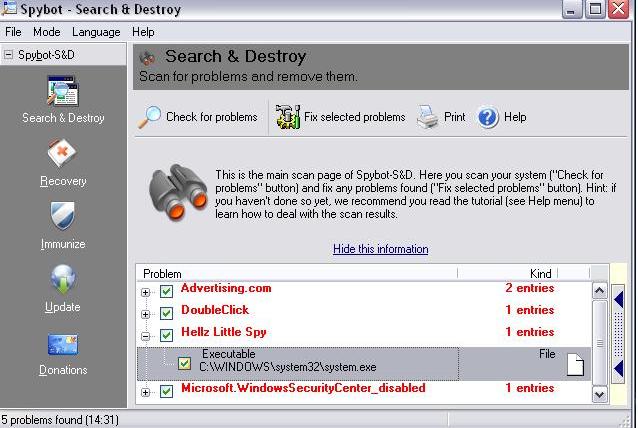Click the Print button label
This screenshot has width=638, height=428.
coord(454,117)
